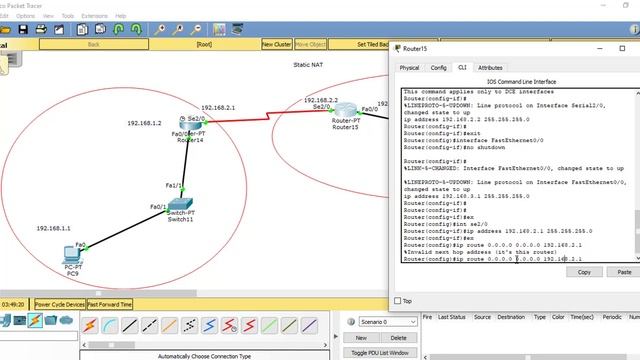Click the [Root] button
The width and height of the screenshot is (640, 360).
point(204,44)
